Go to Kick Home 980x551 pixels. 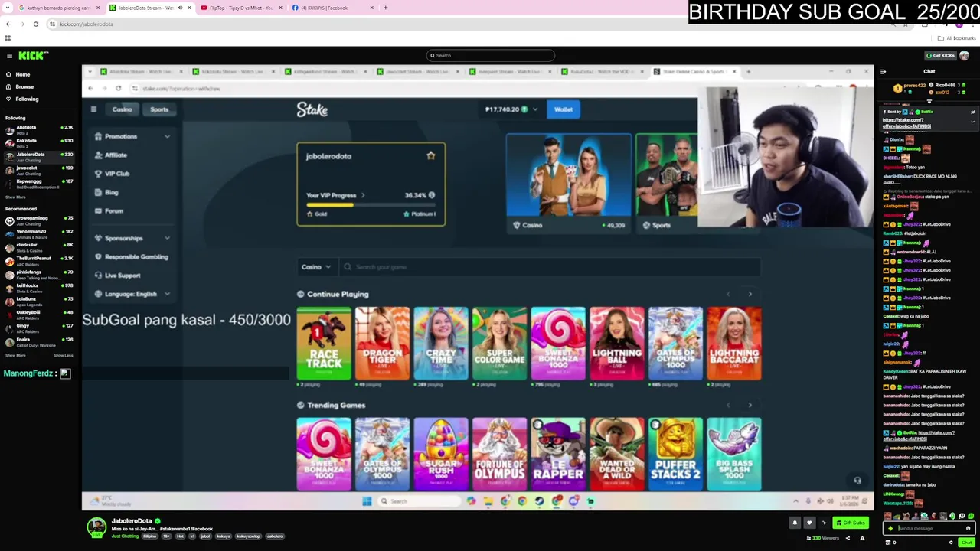pyautogui.click(x=18, y=74)
